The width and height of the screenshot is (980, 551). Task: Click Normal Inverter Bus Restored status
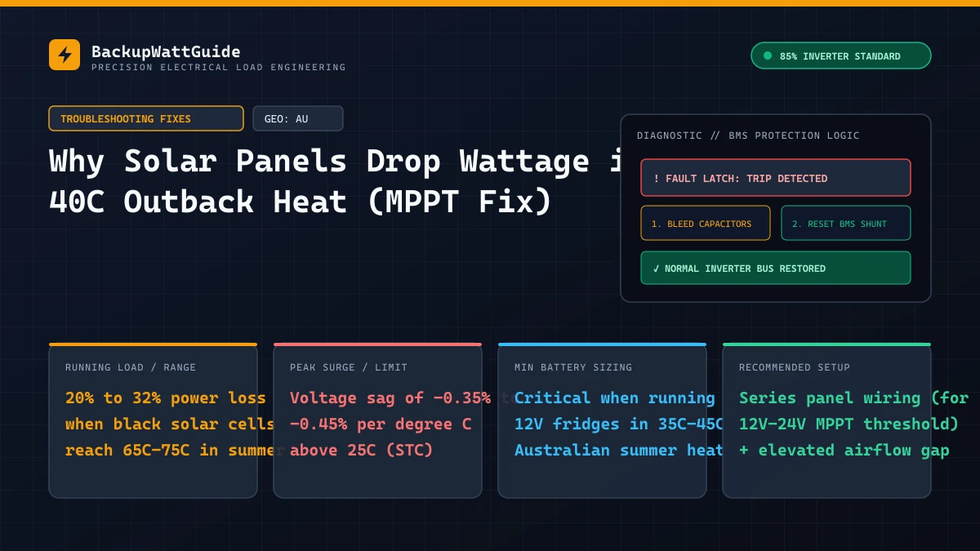[x=776, y=268]
